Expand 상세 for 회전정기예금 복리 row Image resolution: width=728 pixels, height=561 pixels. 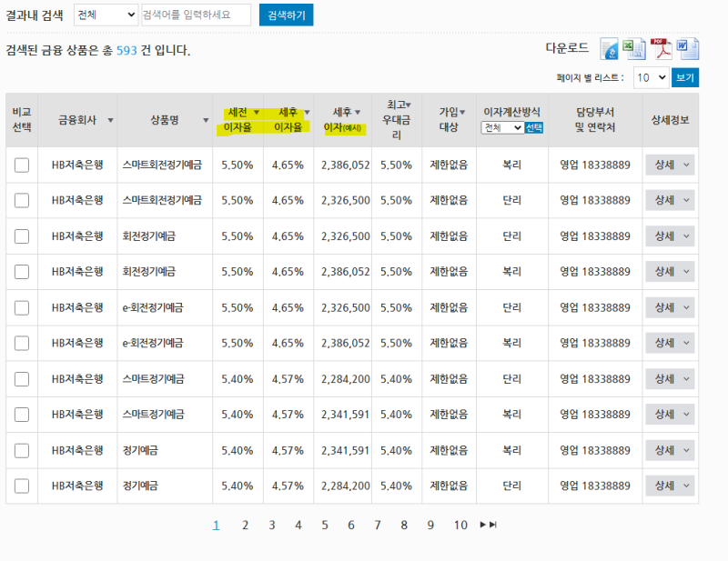click(670, 272)
